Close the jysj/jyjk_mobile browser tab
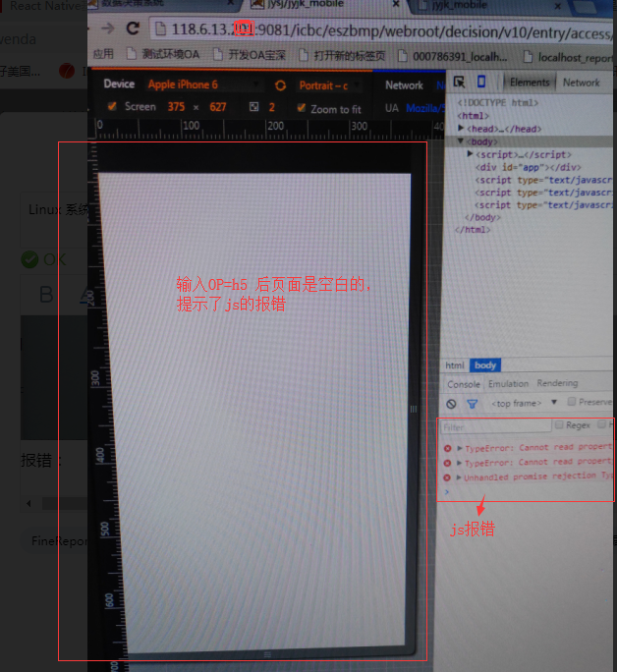Image resolution: width=617 pixels, height=672 pixels. (x=396, y=3)
